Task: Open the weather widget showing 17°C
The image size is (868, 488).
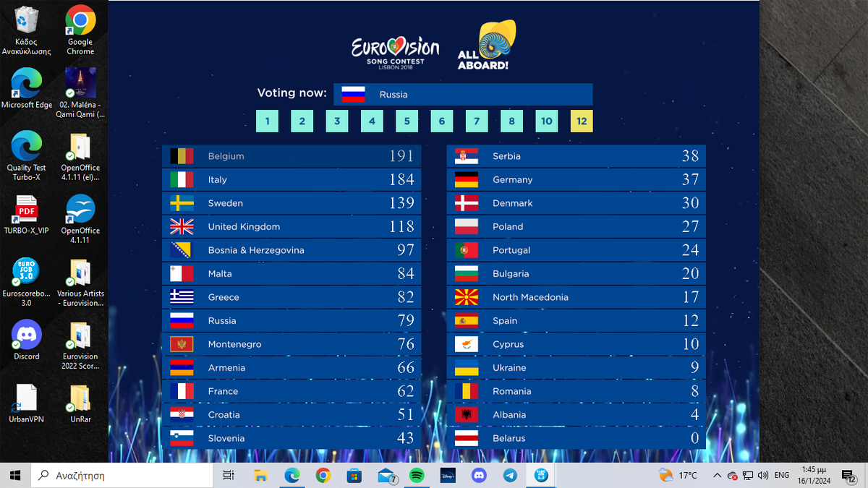Action: [678, 475]
